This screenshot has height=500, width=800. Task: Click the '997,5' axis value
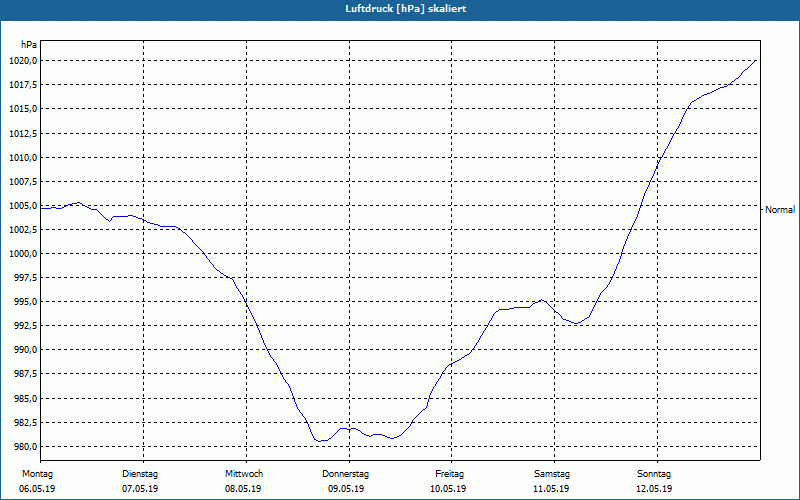[25, 278]
